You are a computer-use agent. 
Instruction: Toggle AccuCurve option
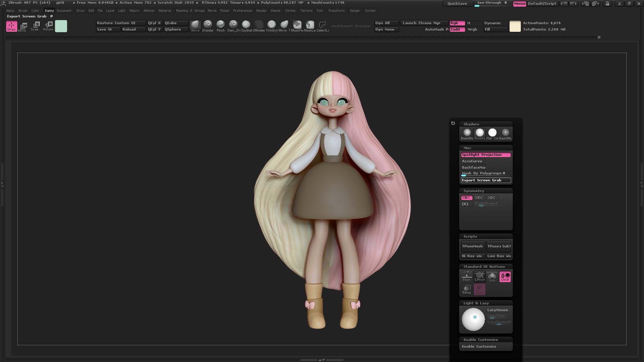474,161
